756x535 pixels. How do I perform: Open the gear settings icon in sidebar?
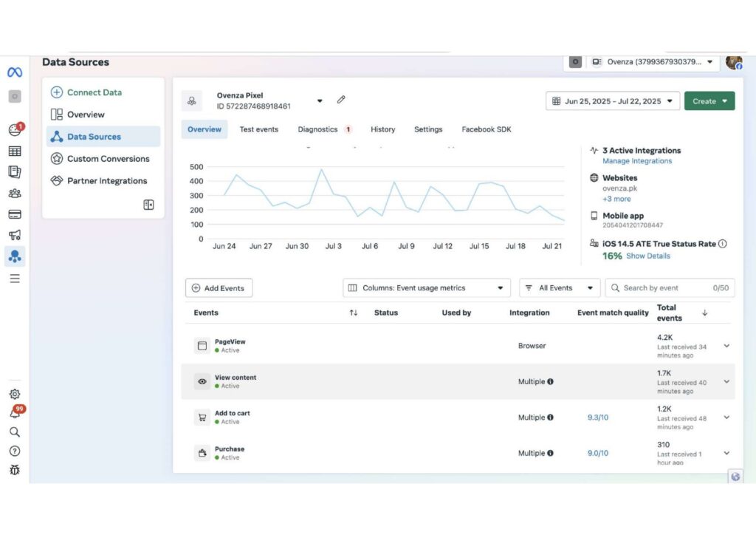point(15,394)
